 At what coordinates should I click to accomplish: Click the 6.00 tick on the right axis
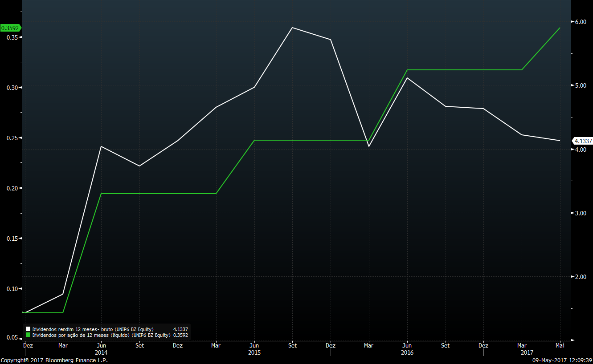pyautogui.click(x=581, y=22)
